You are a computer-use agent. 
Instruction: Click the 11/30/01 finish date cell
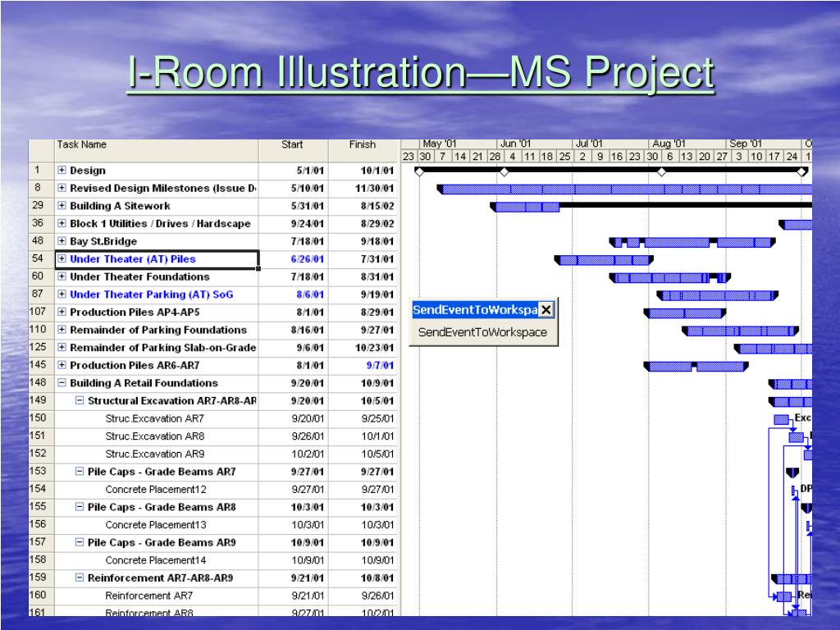[363, 188]
